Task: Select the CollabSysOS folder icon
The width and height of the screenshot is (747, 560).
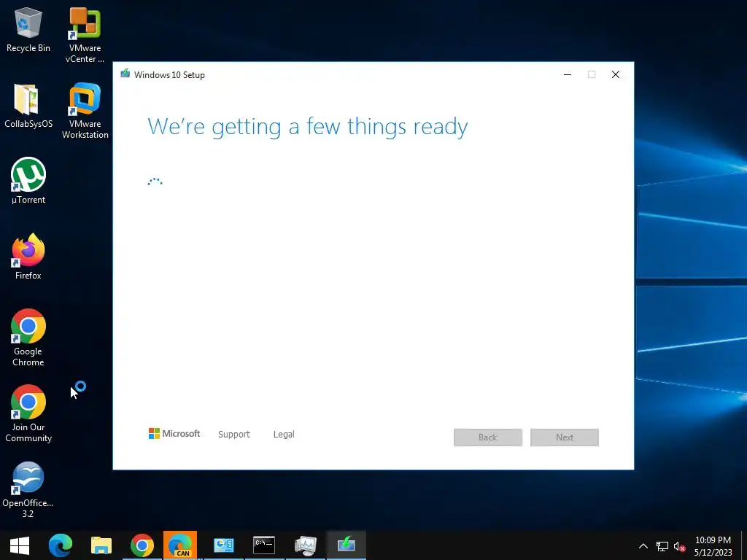Action: coord(28,106)
